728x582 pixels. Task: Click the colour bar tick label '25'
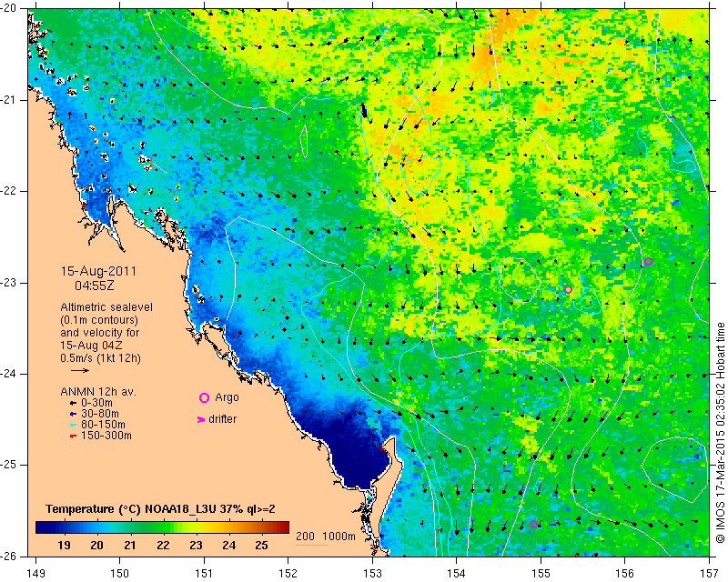click(x=261, y=546)
